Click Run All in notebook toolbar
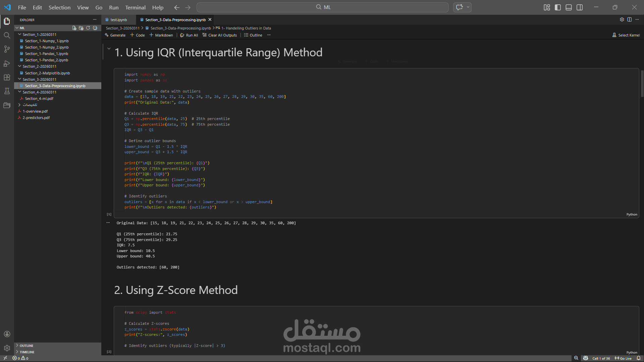 pos(189,35)
